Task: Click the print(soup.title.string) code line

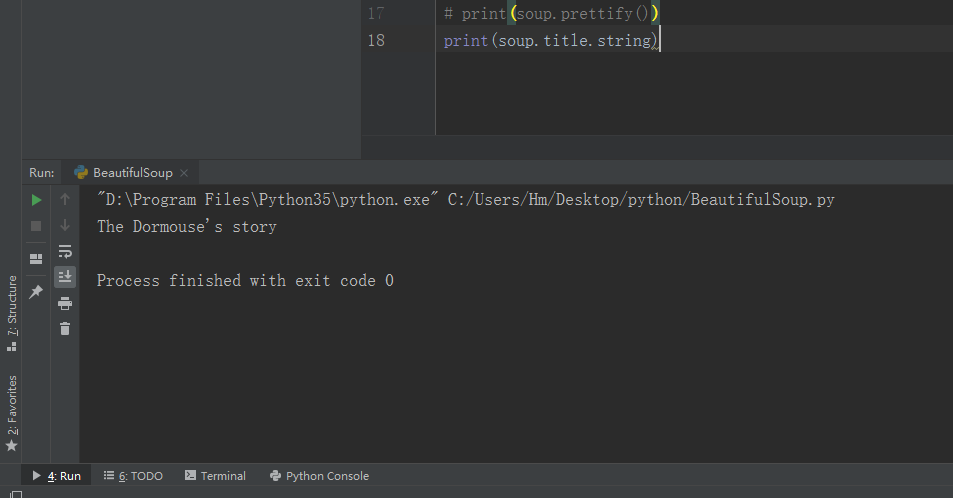Action: coord(551,40)
